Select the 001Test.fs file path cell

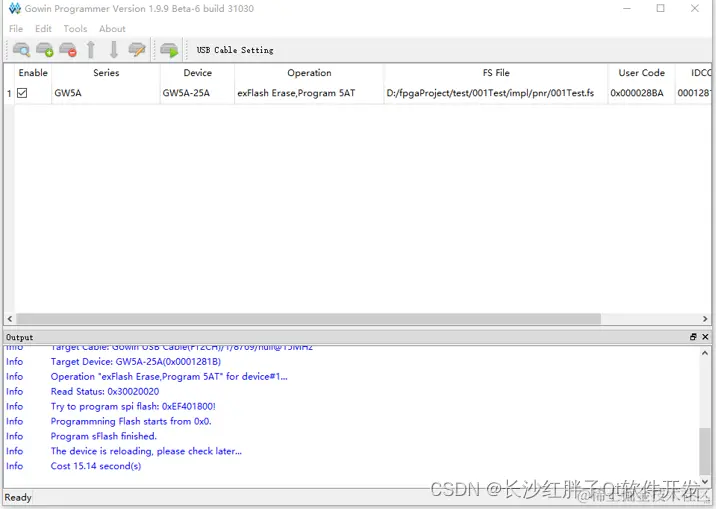click(x=496, y=93)
